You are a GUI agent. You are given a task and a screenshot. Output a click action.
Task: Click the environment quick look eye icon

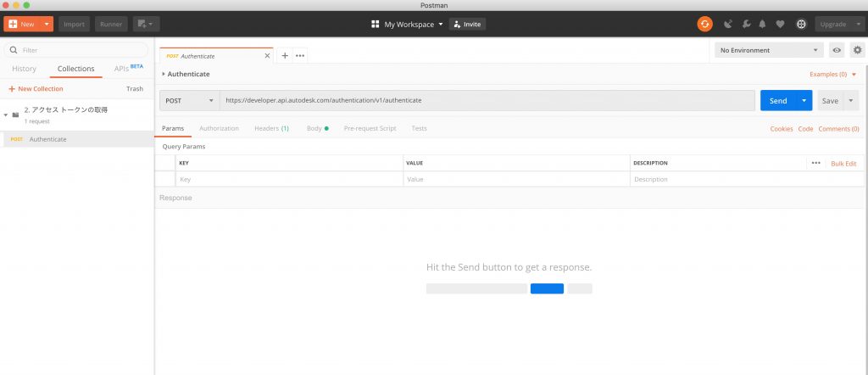coord(837,50)
